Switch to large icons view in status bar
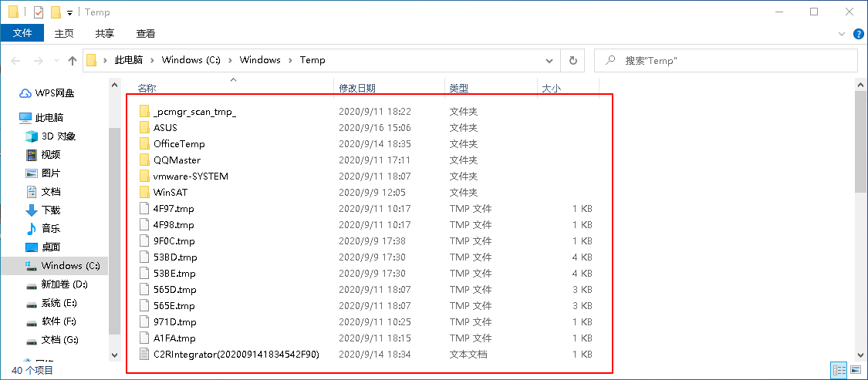 854,371
